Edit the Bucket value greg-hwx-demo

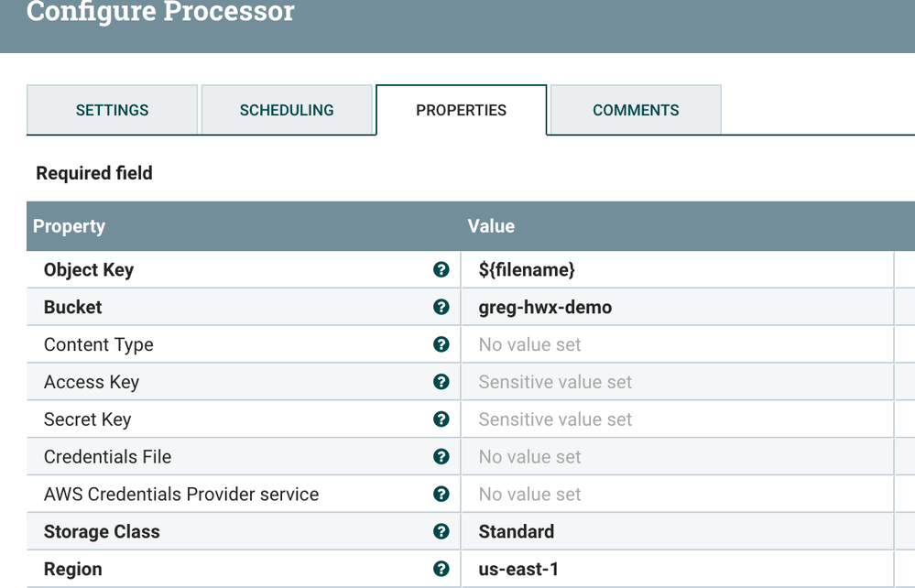[545, 308]
